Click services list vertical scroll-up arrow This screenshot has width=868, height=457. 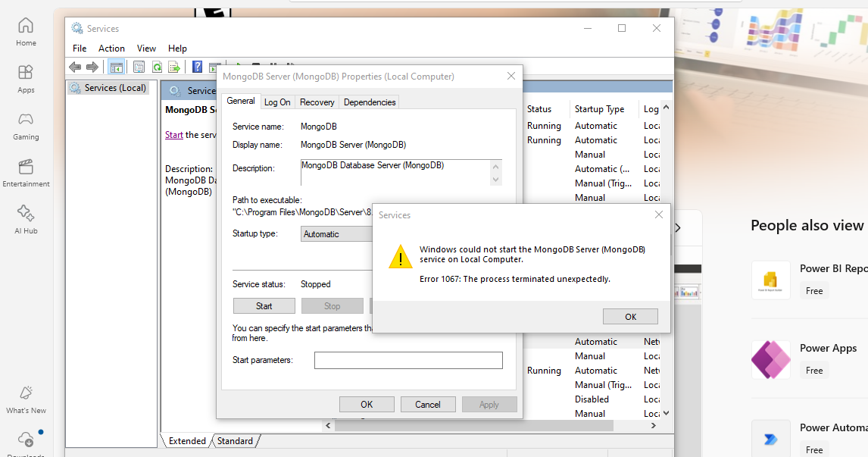coord(666,108)
